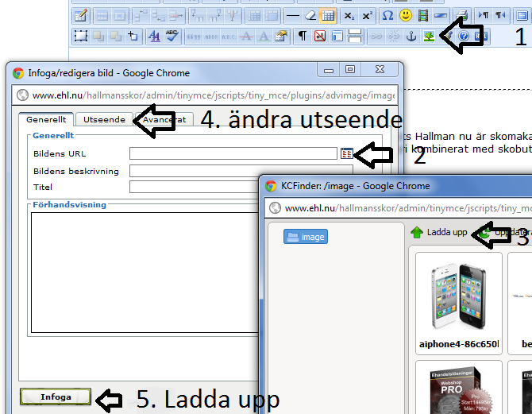Insert non-breaking space character icon

point(320,36)
